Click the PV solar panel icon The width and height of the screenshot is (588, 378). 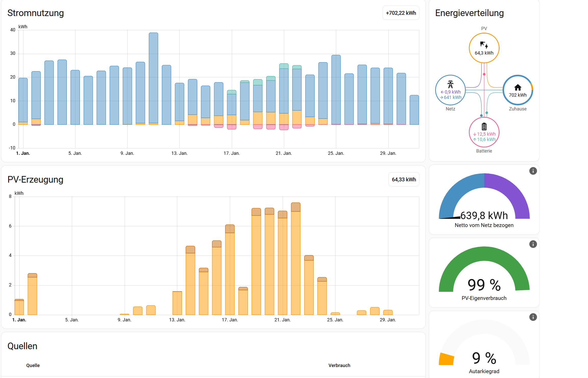pos(484,45)
